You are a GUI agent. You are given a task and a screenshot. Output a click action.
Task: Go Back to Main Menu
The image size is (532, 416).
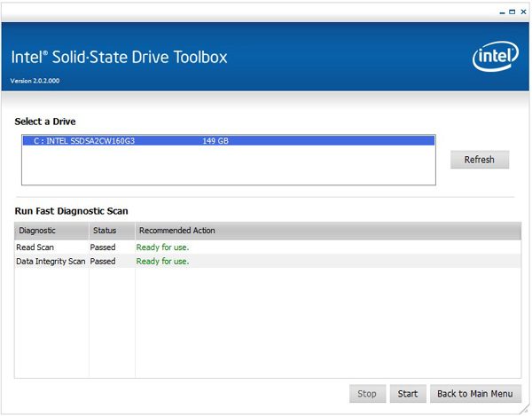point(475,394)
